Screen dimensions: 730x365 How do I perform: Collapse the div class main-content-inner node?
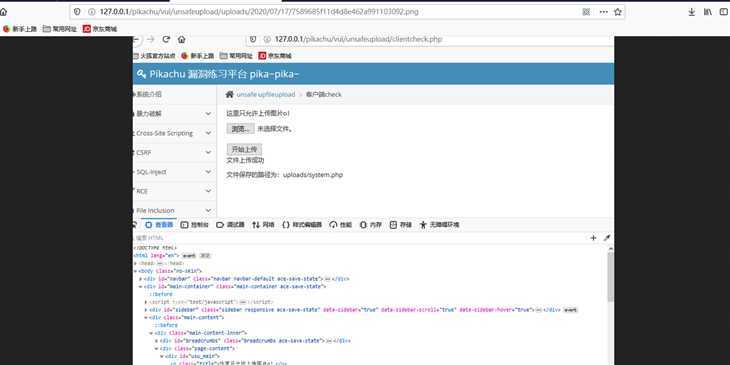point(151,333)
